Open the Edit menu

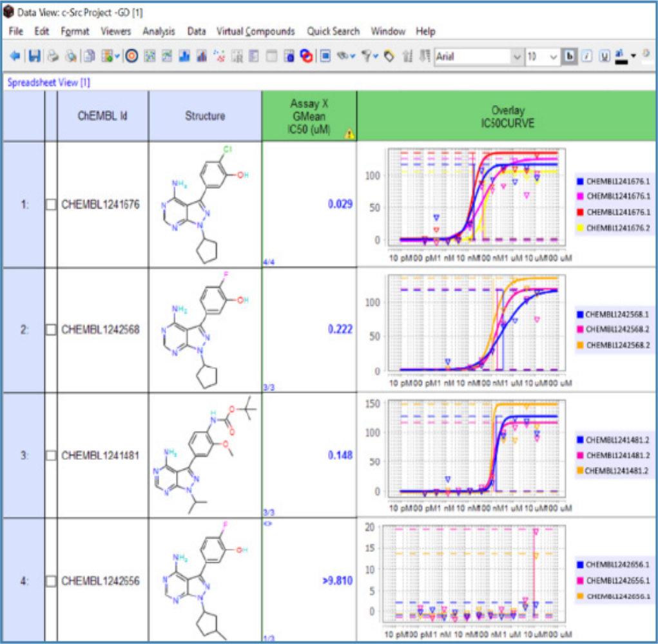[41, 32]
